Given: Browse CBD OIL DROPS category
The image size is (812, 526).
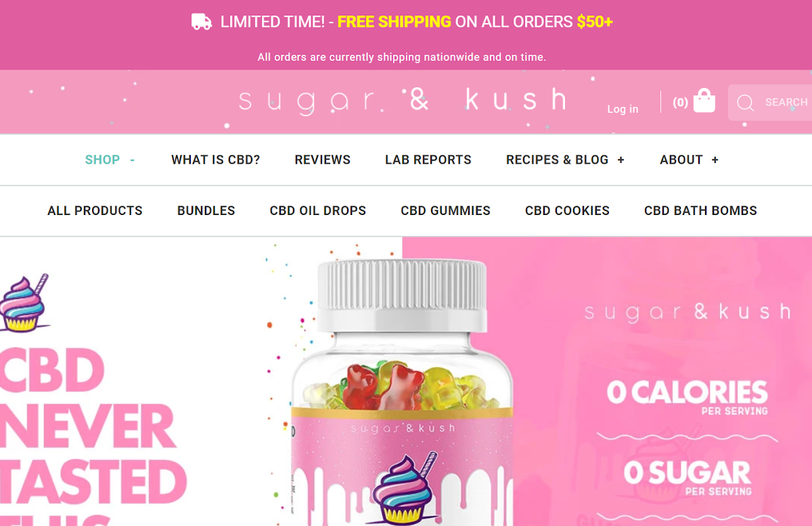Looking at the screenshot, I should 318,210.
